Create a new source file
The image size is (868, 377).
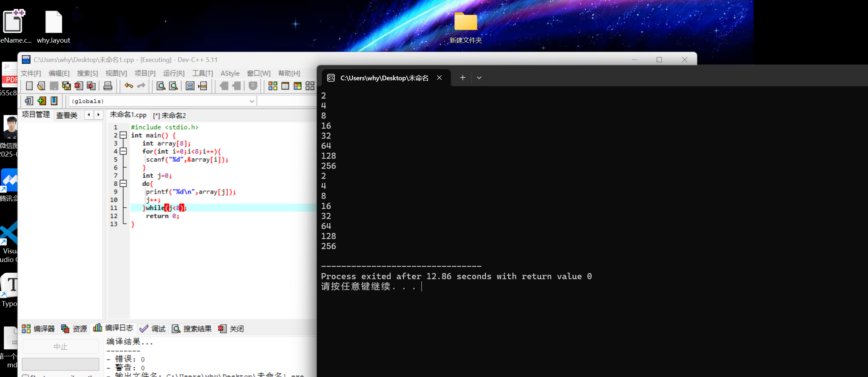pyautogui.click(x=29, y=86)
